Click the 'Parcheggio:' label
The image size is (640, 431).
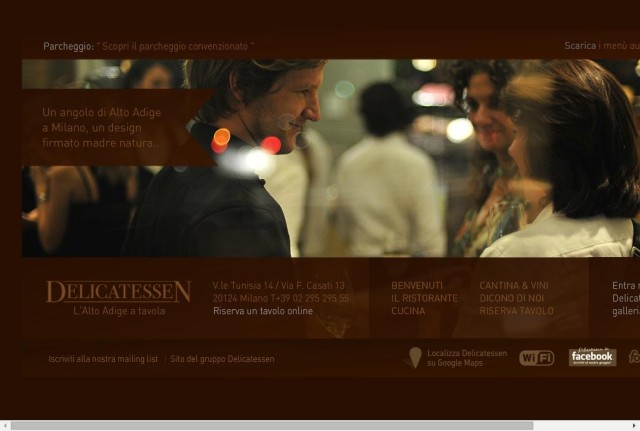click(69, 46)
